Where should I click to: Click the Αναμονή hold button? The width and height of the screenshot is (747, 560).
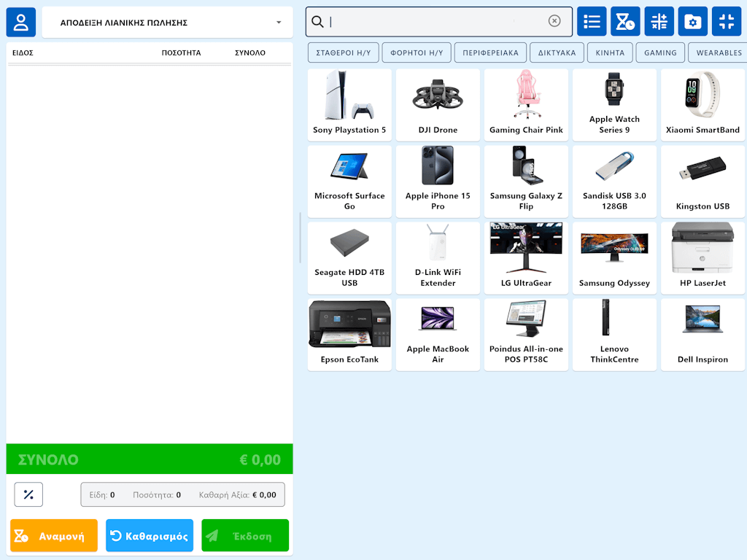[x=54, y=536]
